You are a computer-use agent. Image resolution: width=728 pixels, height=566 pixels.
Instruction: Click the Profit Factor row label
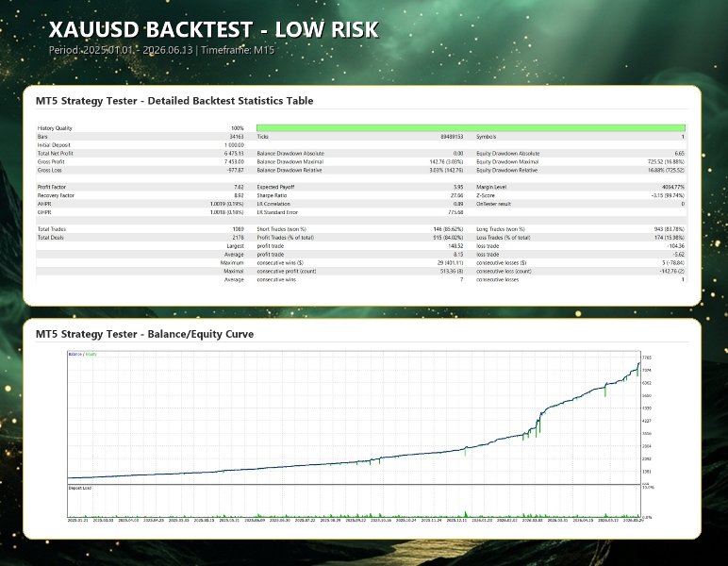point(52,187)
